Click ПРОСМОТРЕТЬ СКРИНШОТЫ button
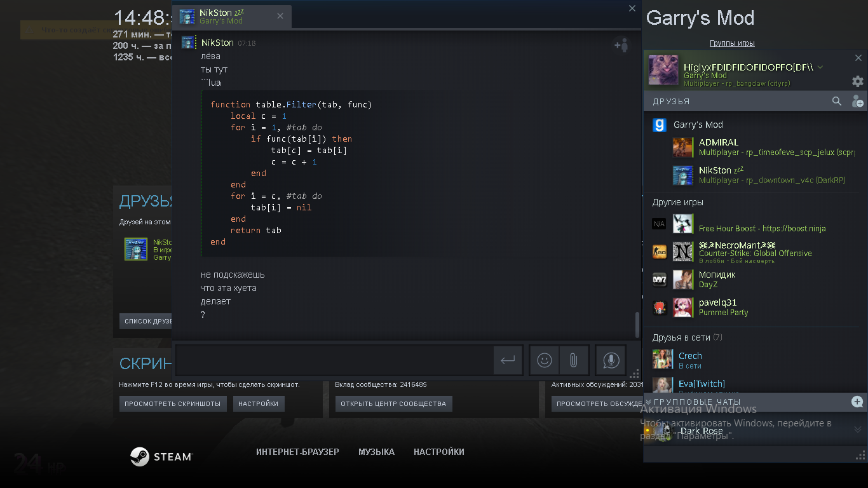The image size is (868, 488). click(173, 403)
